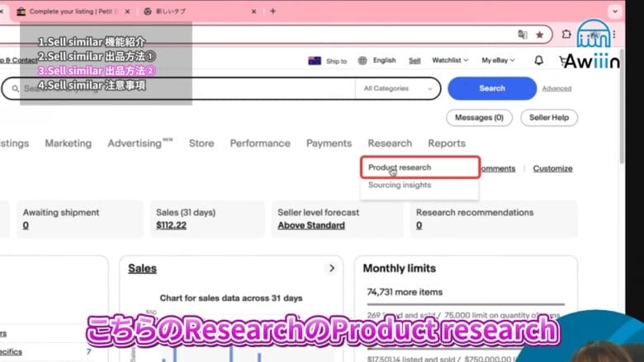This screenshot has height=362, width=644.
Task: Open the Advanced search link
Action: click(556, 88)
